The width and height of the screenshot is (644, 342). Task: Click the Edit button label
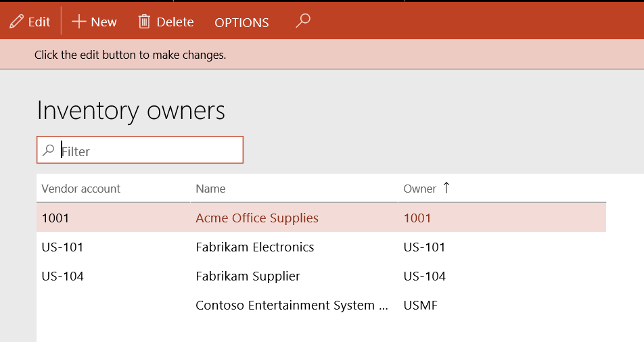39,22
